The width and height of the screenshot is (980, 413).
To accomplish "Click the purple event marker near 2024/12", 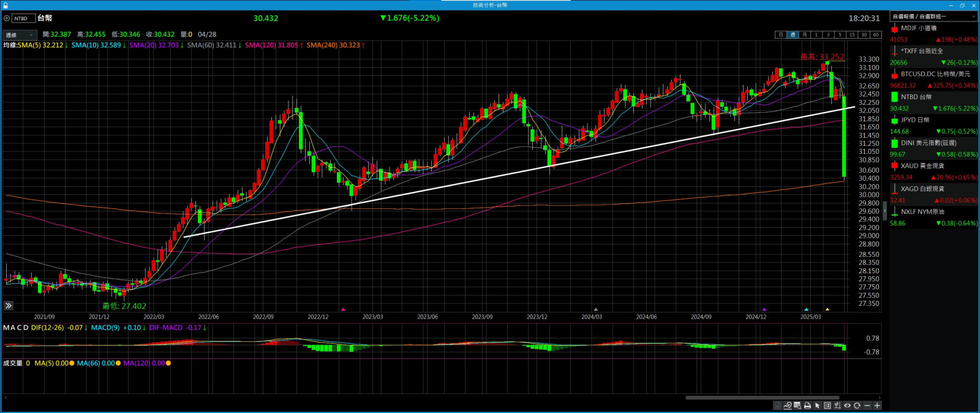I will [x=764, y=309].
